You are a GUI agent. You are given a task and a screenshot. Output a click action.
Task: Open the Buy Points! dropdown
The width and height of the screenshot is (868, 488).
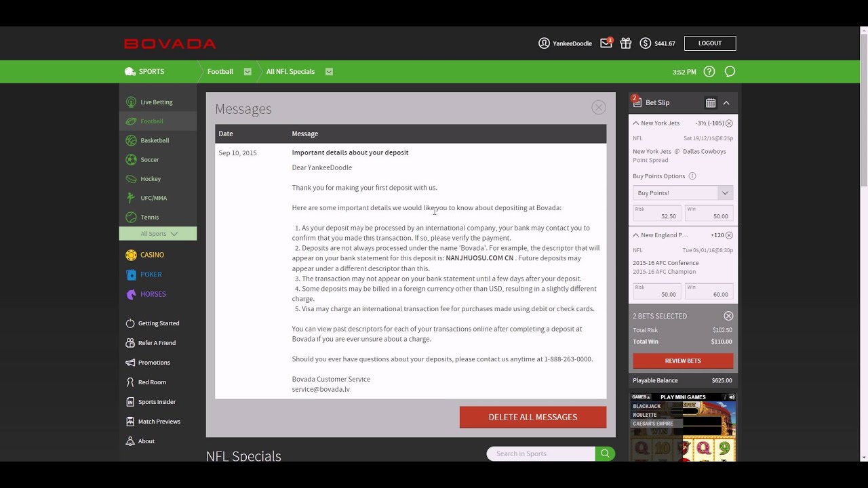tap(683, 193)
